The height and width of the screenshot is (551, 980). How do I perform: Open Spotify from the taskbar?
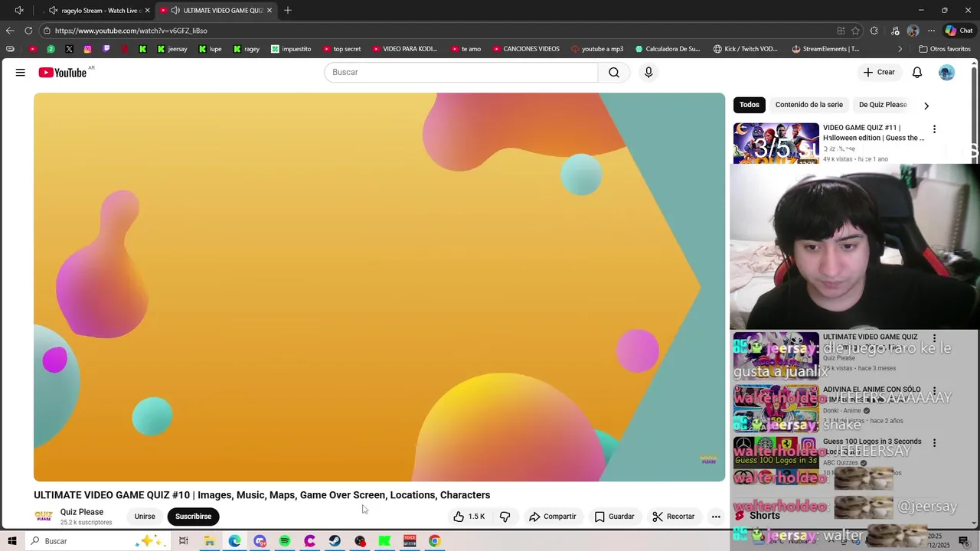[285, 541]
